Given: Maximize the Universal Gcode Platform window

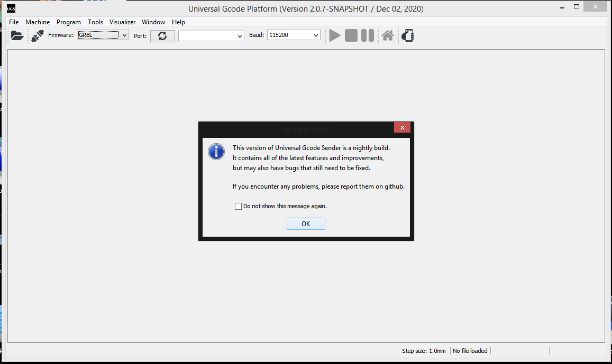Looking at the screenshot, I should point(576,7).
